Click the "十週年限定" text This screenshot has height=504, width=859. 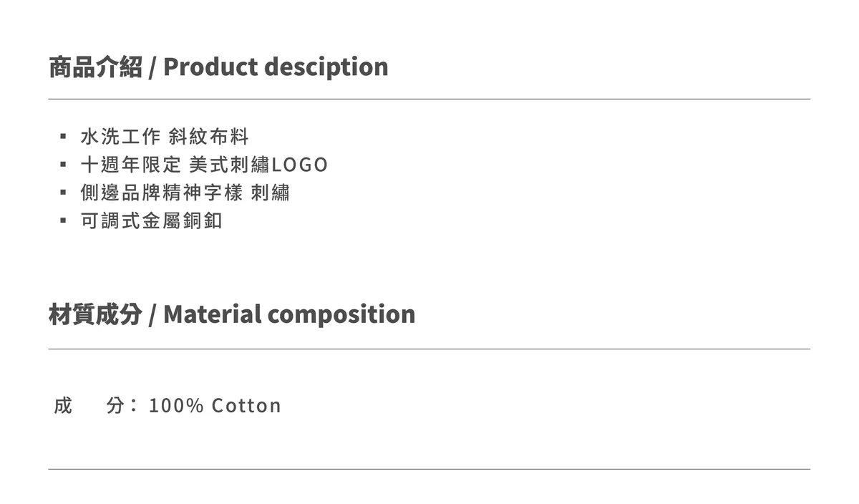[131, 165]
